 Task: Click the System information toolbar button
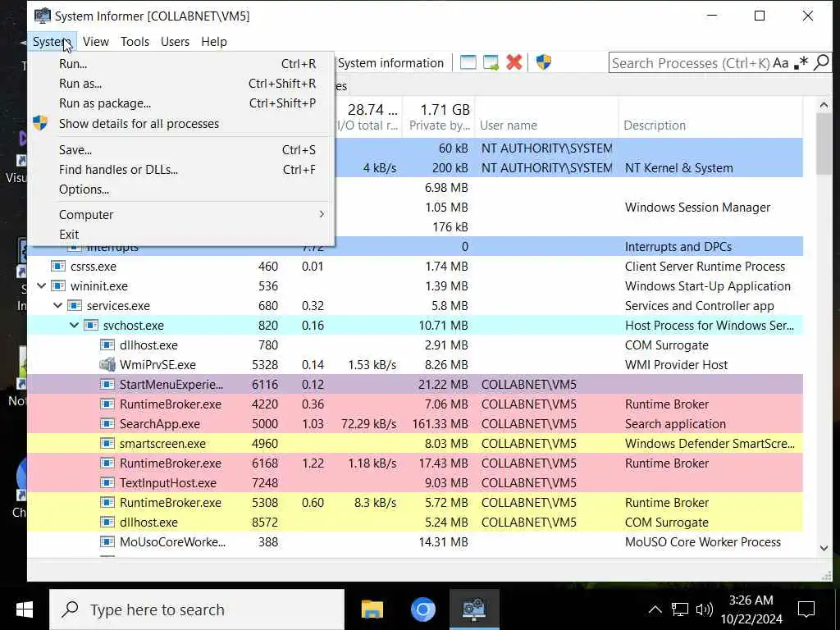(x=390, y=63)
